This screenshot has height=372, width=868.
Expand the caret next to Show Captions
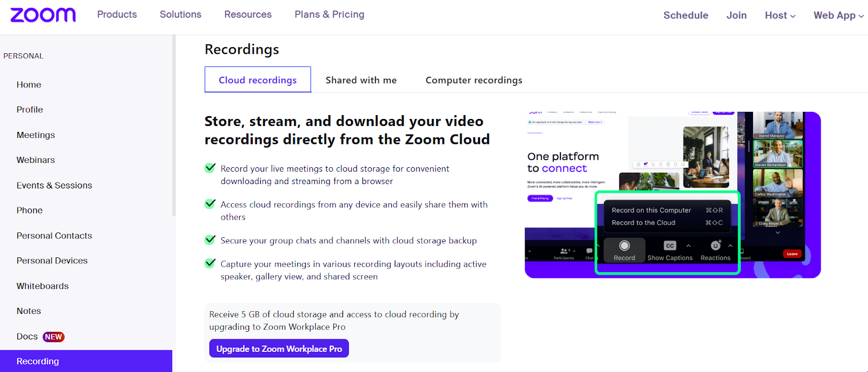[688, 246]
